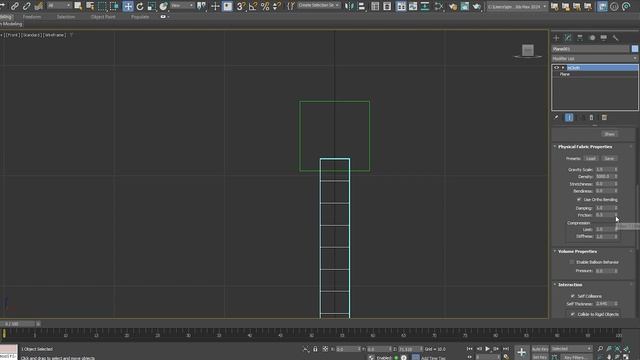The width and height of the screenshot is (640, 360).
Task: Click the Select Object tool
Action: [x=78, y=6]
